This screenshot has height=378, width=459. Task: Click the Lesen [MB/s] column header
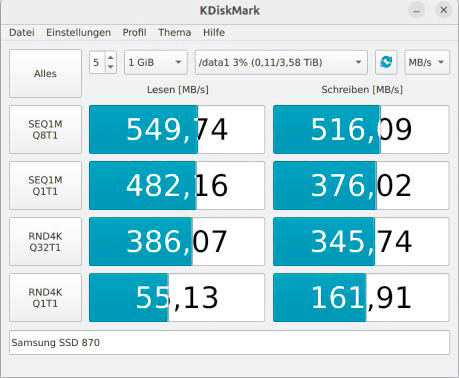(178, 90)
